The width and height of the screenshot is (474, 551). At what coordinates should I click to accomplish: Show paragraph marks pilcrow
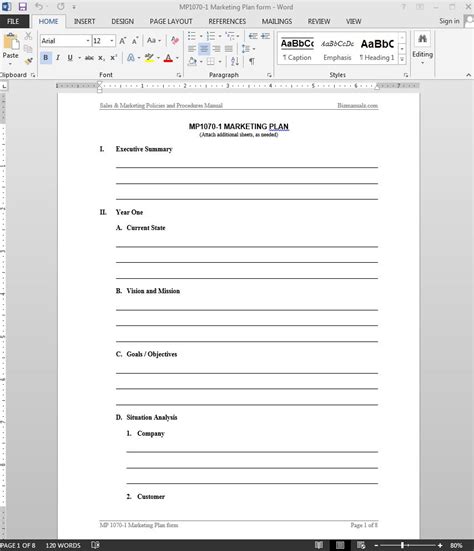252,61
